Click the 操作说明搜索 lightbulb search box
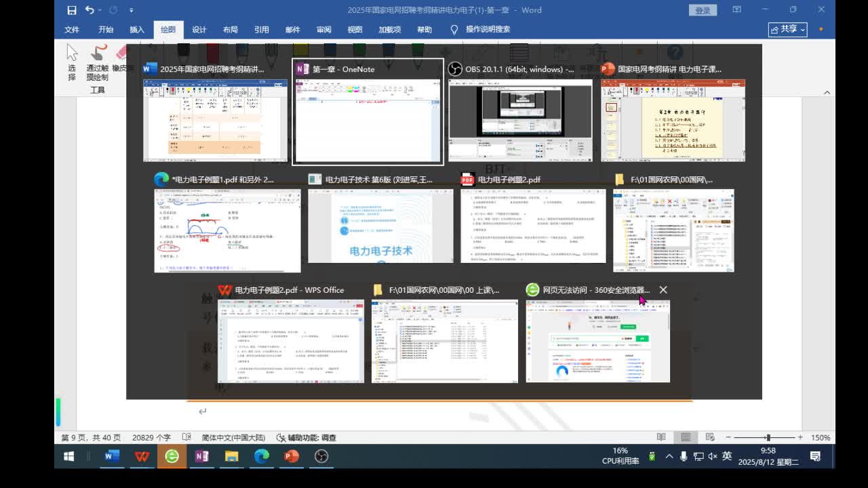Viewport: 868px width, 488px height. click(x=480, y=30)
